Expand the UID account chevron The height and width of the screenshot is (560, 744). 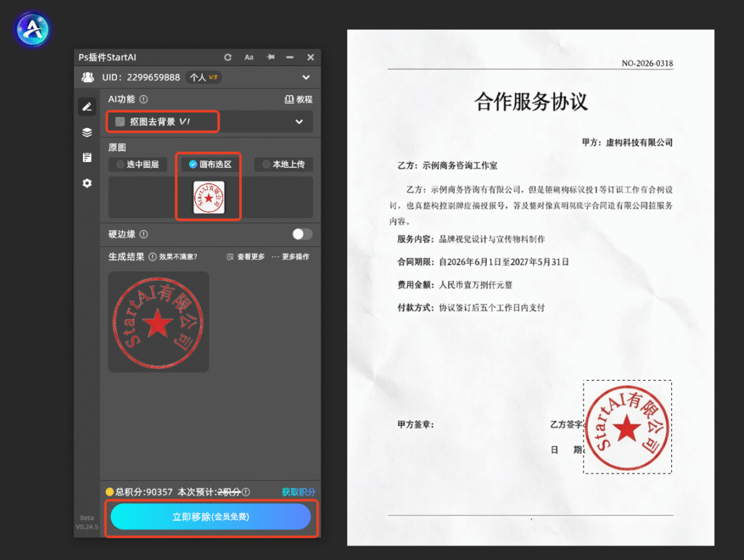pyautogui.click(x=306, y=77)
